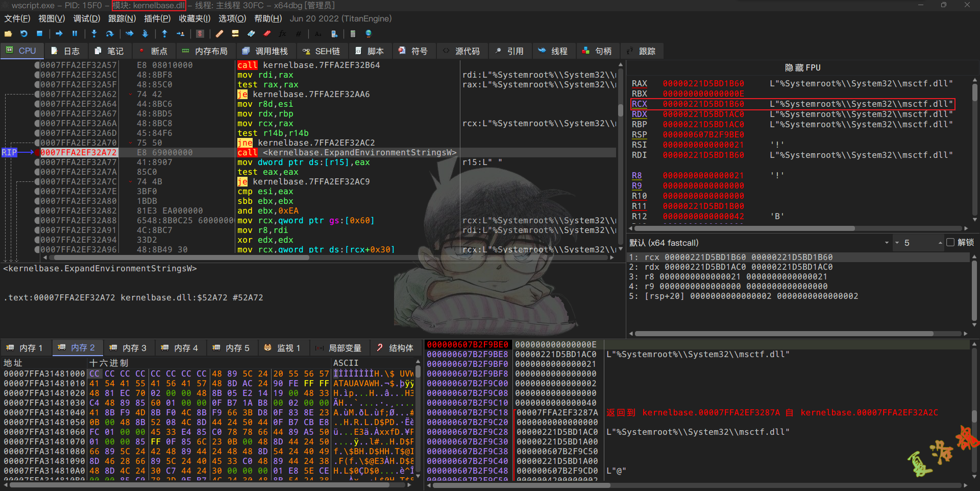
Task: Switch to the 内存布局 tab
Action: [x=205, y=51]
